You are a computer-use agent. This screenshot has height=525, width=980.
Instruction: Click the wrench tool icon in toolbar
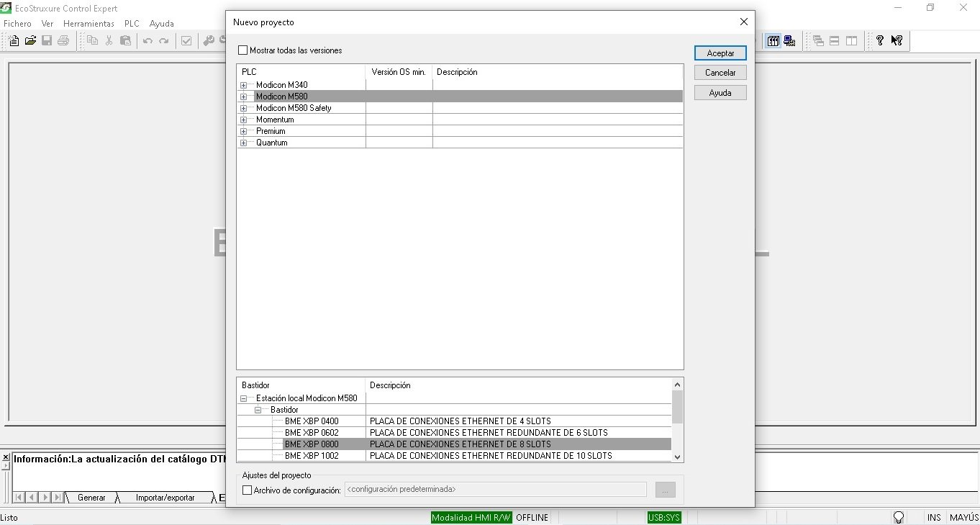pos(209,41)
